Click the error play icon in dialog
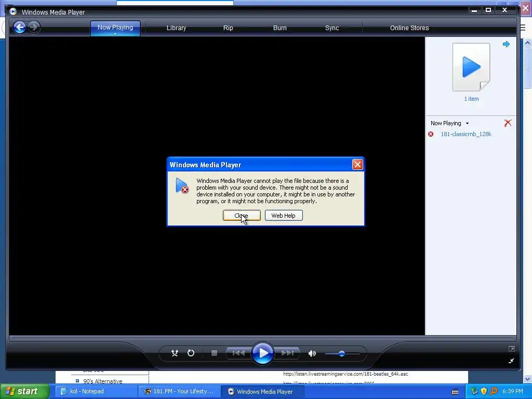Image resolution: width=532 pixels, height=399 pixels. 182,185
